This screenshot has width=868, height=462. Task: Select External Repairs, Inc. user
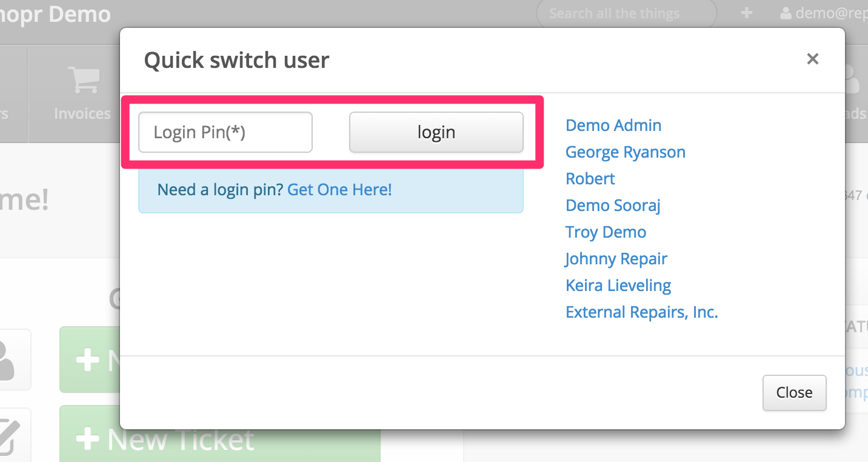(x=641, y=312)
